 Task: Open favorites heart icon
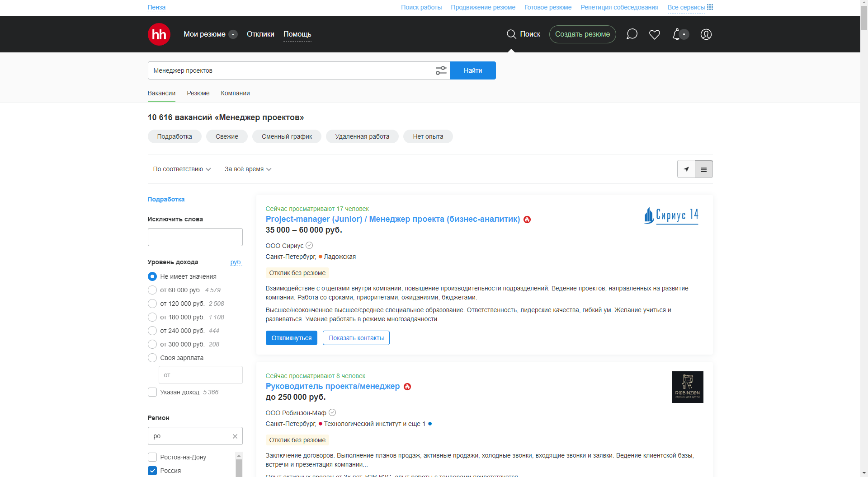(x=654, y=34)
